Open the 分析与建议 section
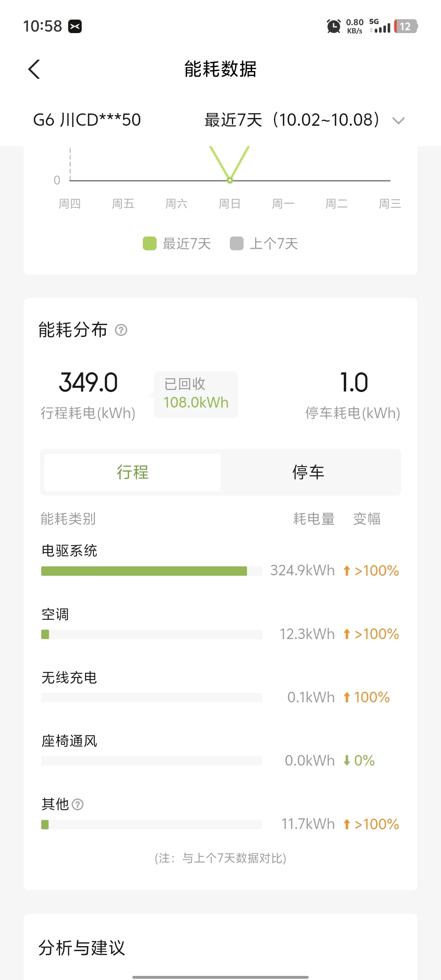441x980 pixels. pos(82,948)
